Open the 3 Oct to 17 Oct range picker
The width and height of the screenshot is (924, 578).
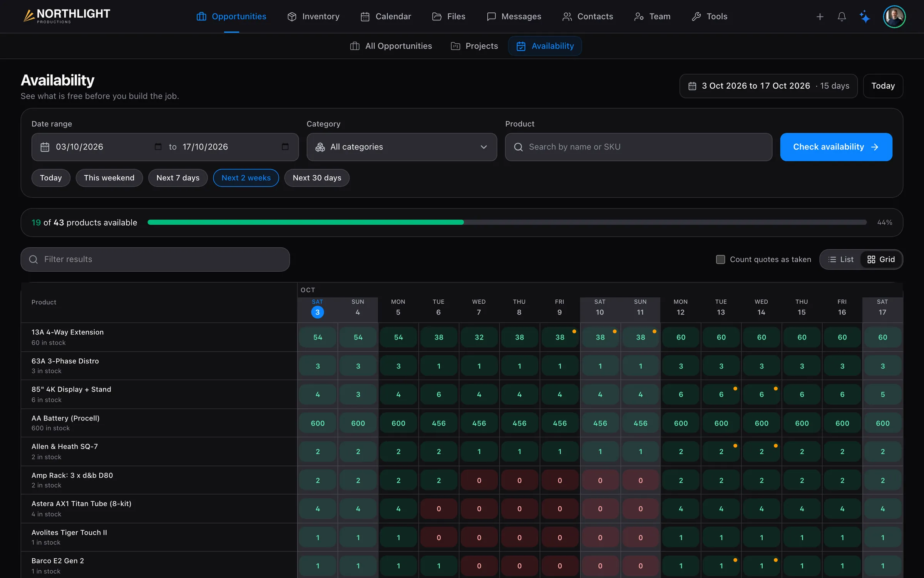(768, 86)
